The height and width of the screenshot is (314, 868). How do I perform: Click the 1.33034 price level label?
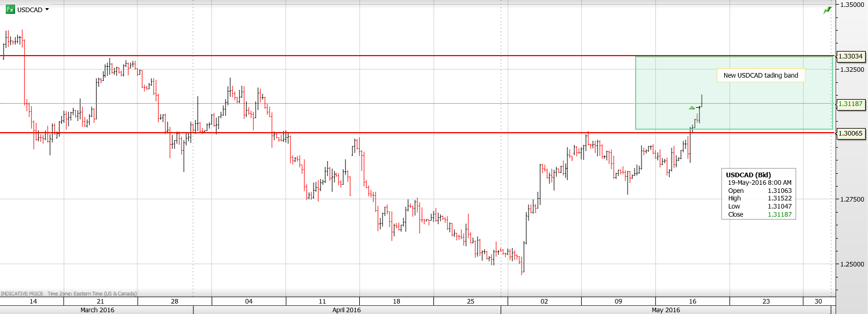click(x=850, y=56)
